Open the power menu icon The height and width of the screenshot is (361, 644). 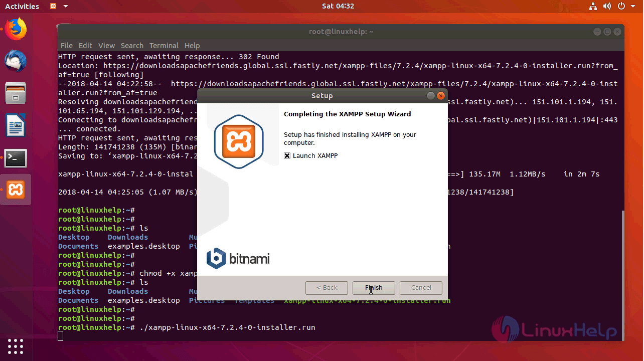(x=621, y=7)
